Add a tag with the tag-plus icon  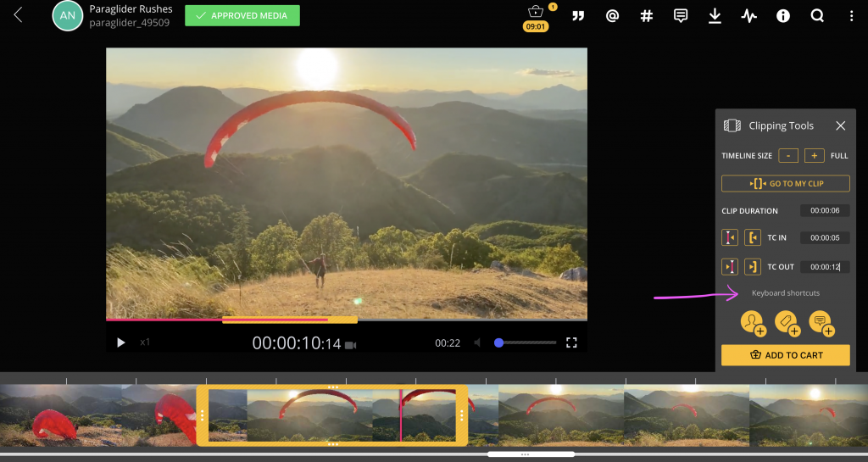786,323
